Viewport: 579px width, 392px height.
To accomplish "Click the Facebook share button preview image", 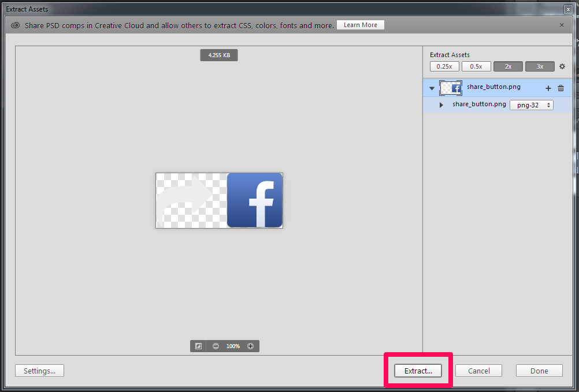I will pyautogui.click(x=220, y=200).
